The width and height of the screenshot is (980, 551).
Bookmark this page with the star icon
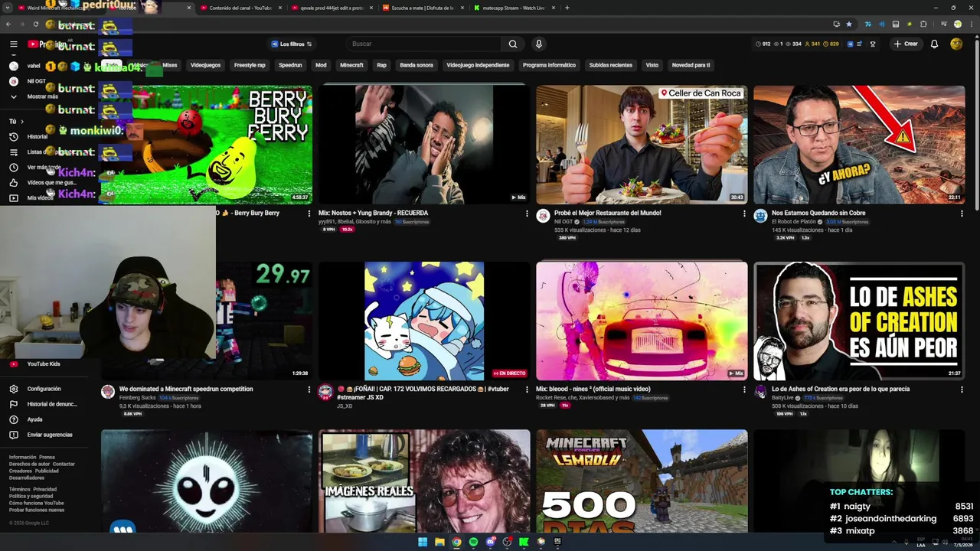(849, 24)
